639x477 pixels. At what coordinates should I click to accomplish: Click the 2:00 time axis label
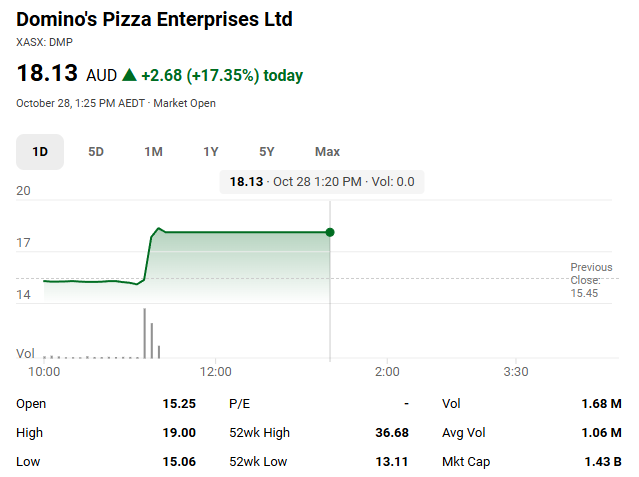coord(387,372)
